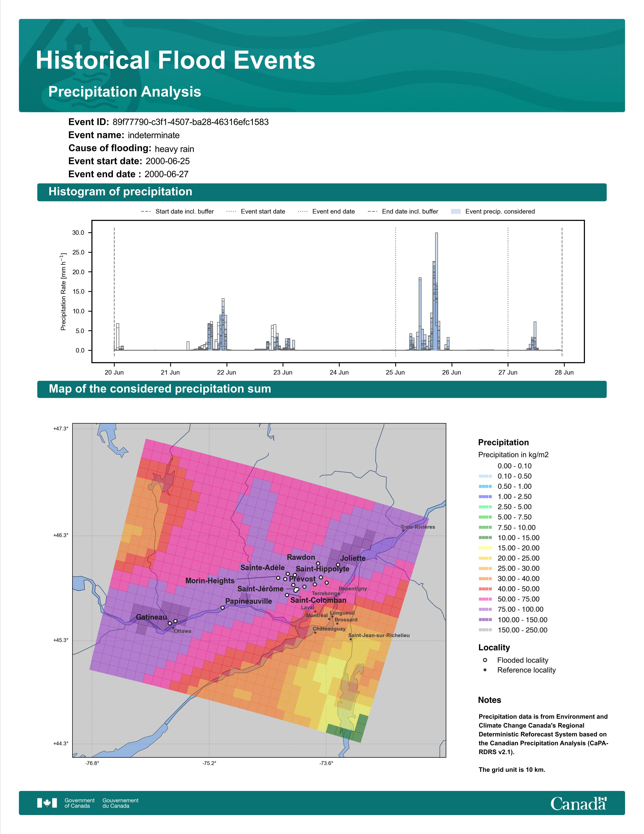Screen dimensions: 644x834
Task: Click the +46.3° latitude label
Action: [61, 535]
